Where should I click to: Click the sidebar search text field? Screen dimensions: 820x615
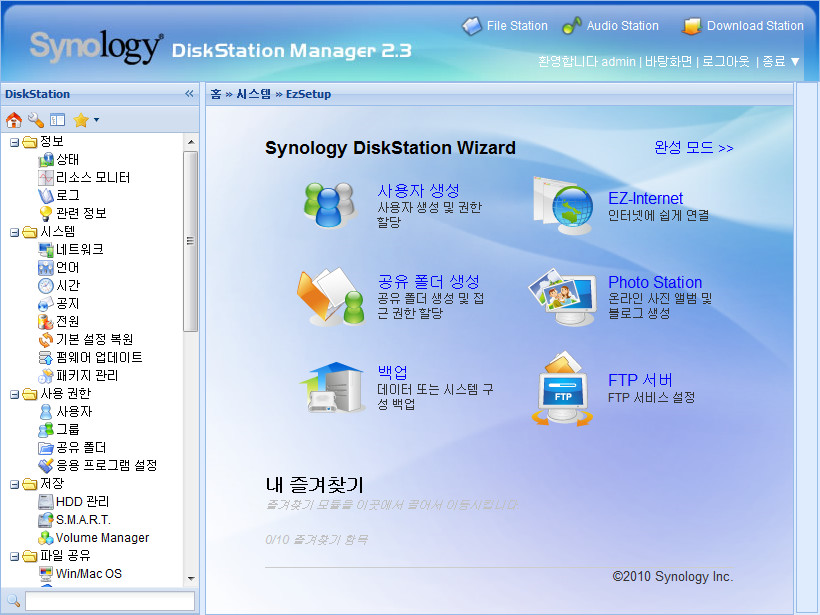tap(110, 601)
